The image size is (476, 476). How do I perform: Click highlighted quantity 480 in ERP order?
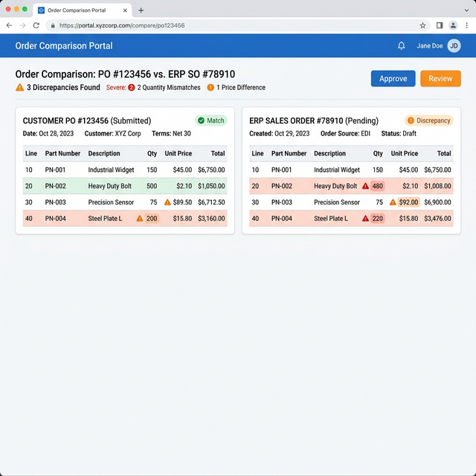coord(378,186)
